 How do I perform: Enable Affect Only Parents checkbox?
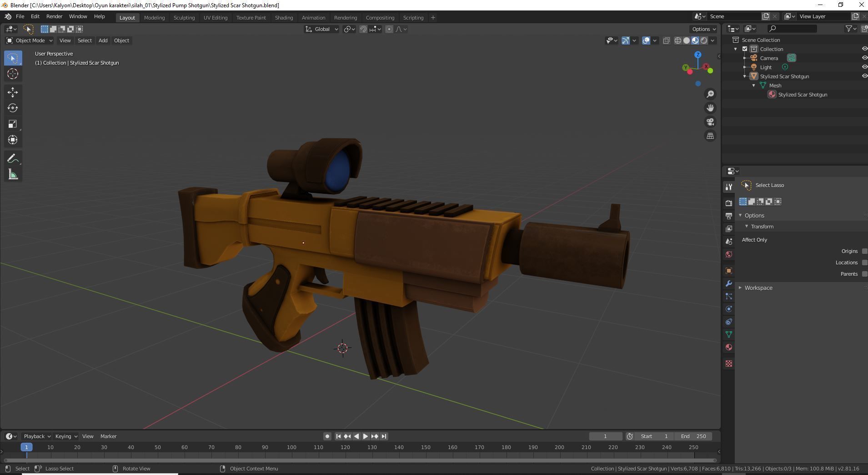click(865, 274)
